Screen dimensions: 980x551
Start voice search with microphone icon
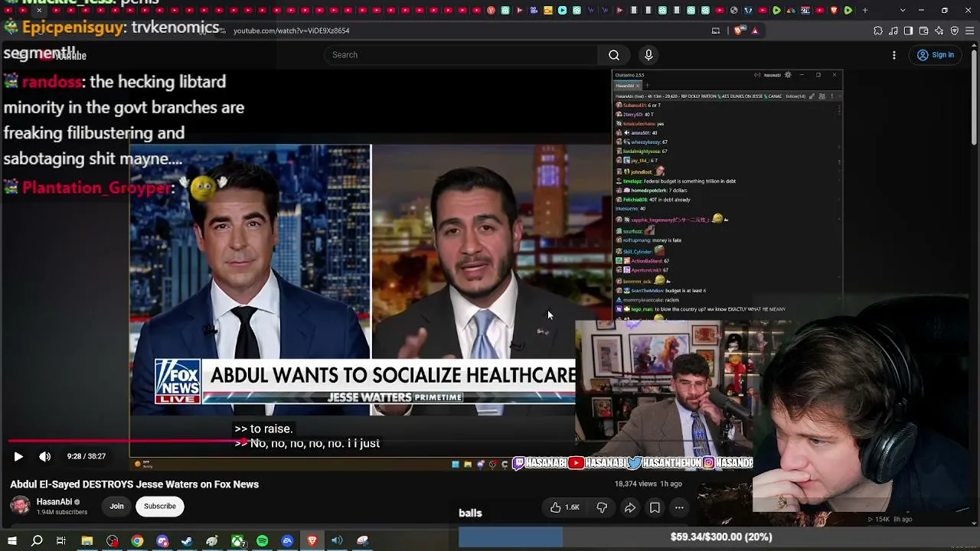[648, 55]
